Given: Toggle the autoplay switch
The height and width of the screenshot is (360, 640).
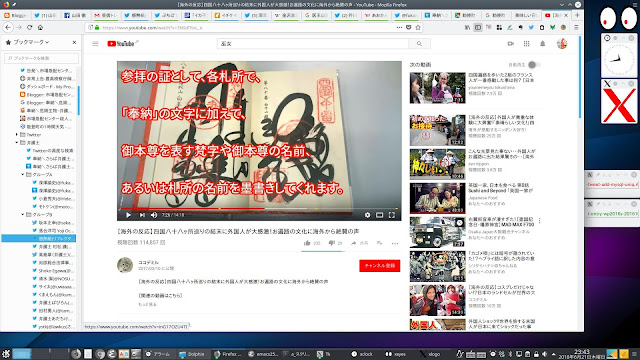Looking at the screenshot, I should coord(533,65).
